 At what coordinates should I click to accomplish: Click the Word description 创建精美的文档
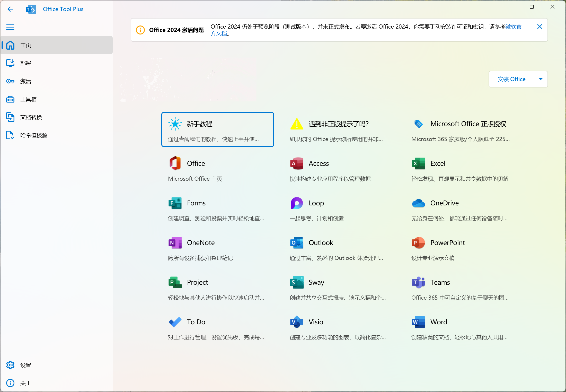pyautogui.click(x=459, y=337)
